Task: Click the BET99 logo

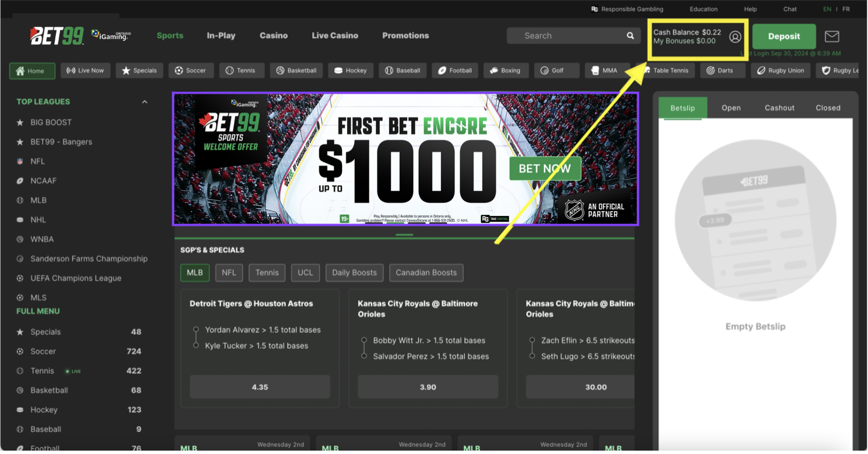Action: (x=57, y=36)
